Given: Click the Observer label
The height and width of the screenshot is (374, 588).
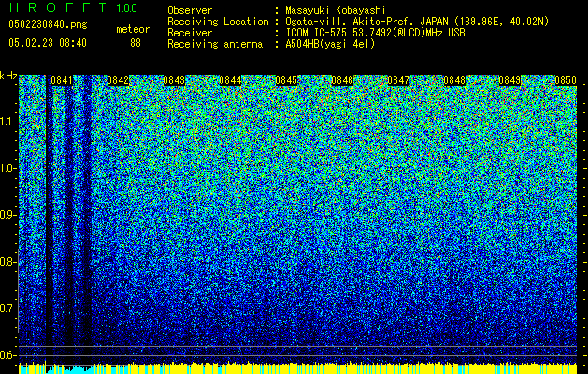Looking at the screenshot, I should click(x=190, y=10).
